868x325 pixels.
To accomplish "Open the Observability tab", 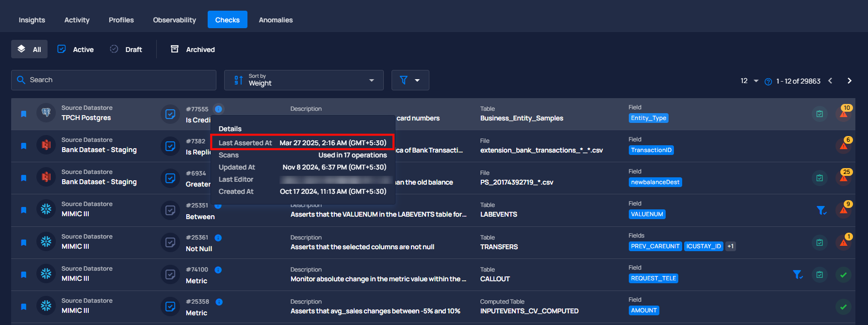I will coord(175,20).
